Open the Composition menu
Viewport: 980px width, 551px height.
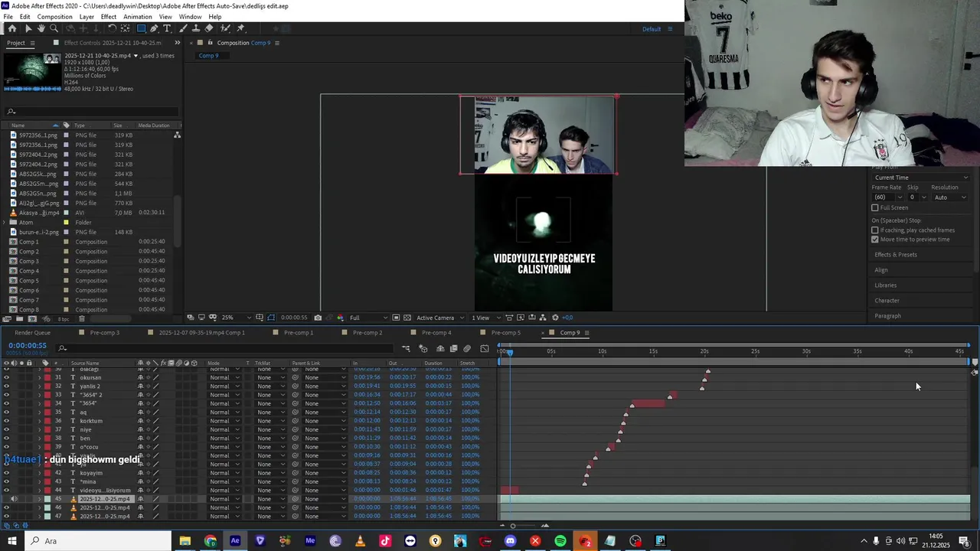point(54,17)
